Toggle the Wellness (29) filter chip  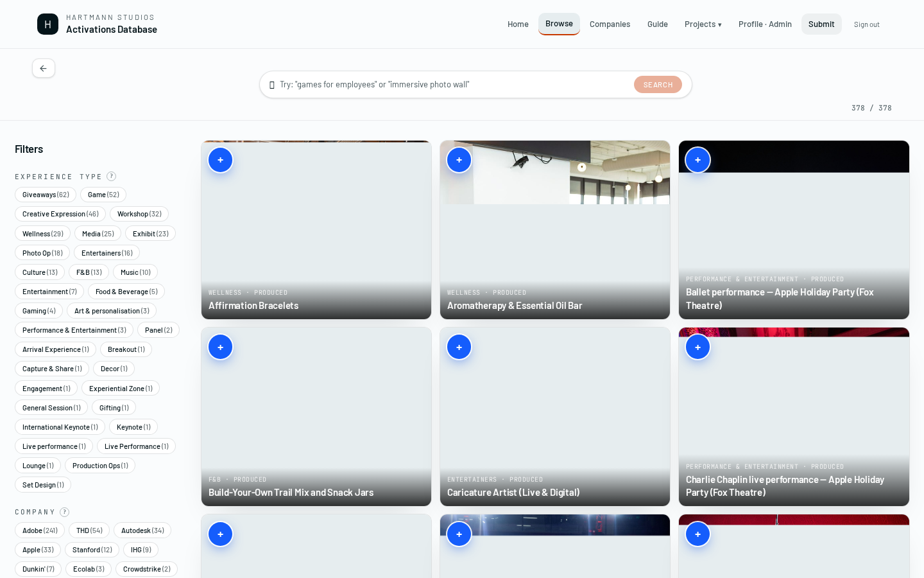click(x=43, y=234)
